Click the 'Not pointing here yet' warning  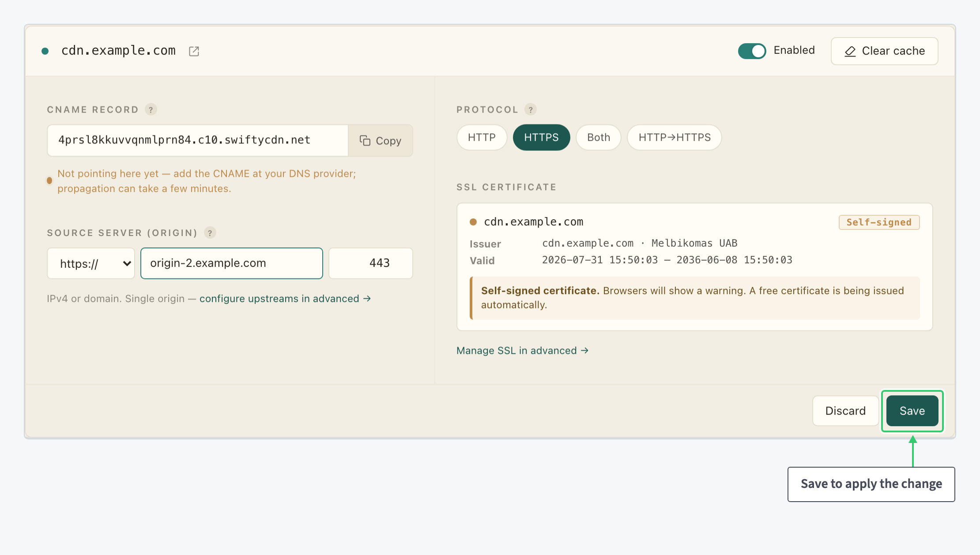tap(207, 181)
